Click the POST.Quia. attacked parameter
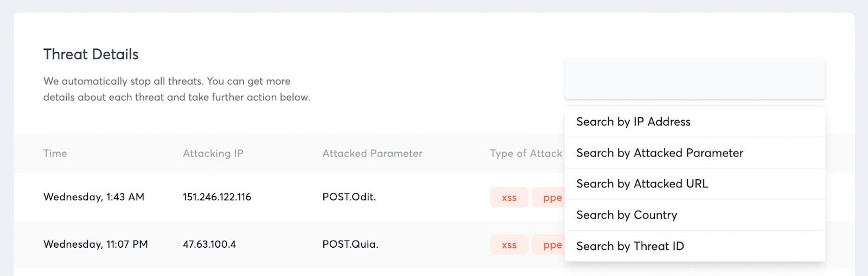The height and width of the screenshot is (276, 868). tap(350, 244)
